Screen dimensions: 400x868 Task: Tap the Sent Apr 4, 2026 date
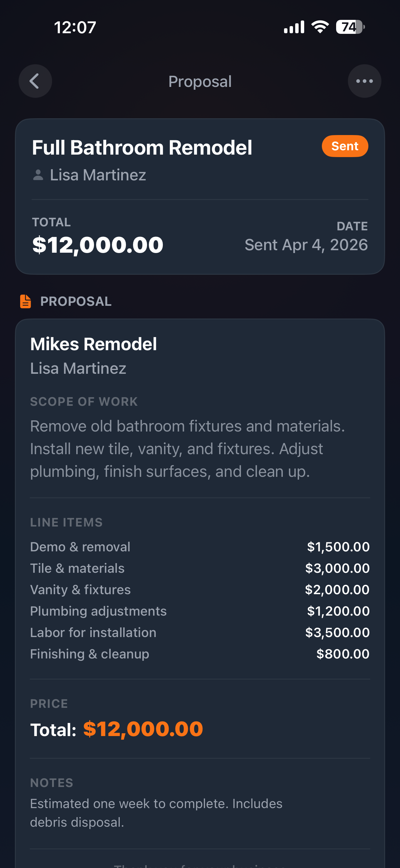click(x=306, y=245)
